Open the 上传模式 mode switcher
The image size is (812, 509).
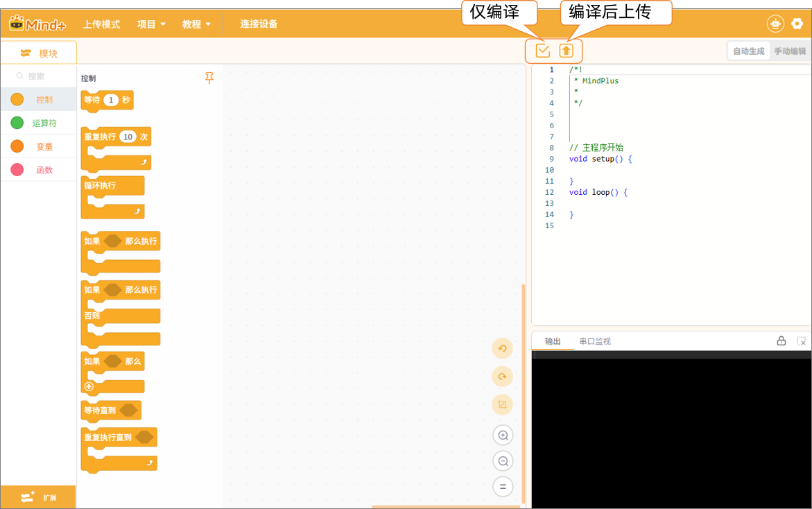[x=101, y=24]
